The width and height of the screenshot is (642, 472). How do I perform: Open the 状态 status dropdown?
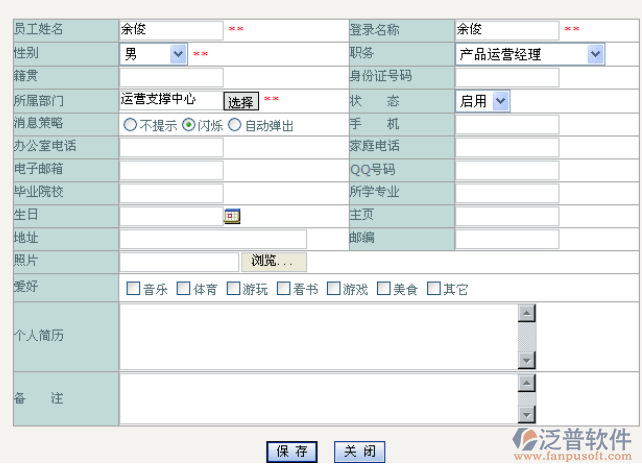click(x=500, y=101)
